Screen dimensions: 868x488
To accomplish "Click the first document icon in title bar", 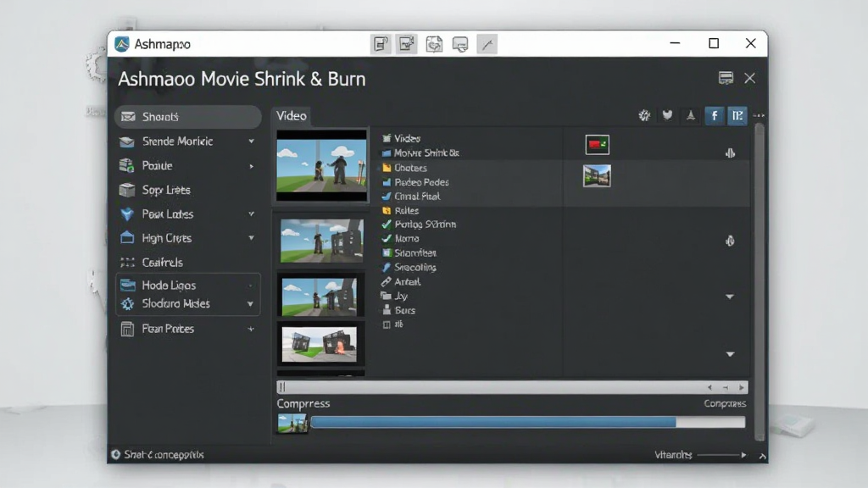I will pos(381,44).
